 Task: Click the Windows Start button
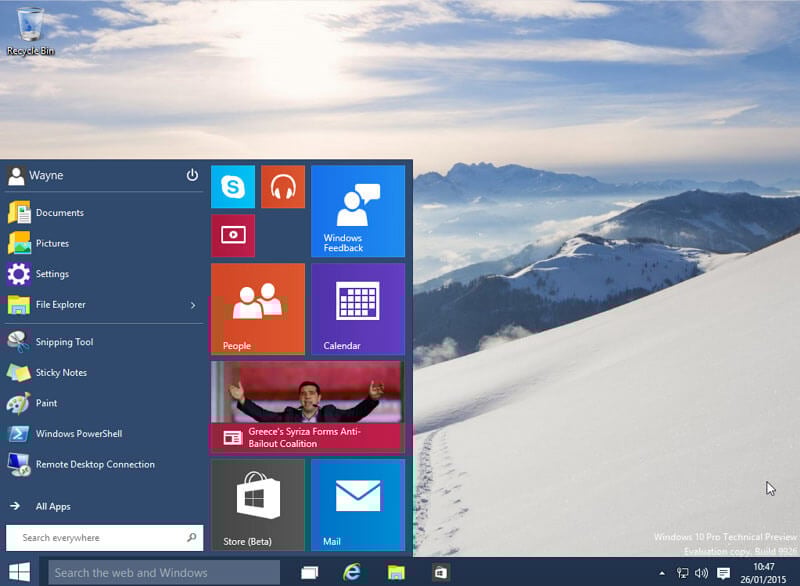coord(20,572)
